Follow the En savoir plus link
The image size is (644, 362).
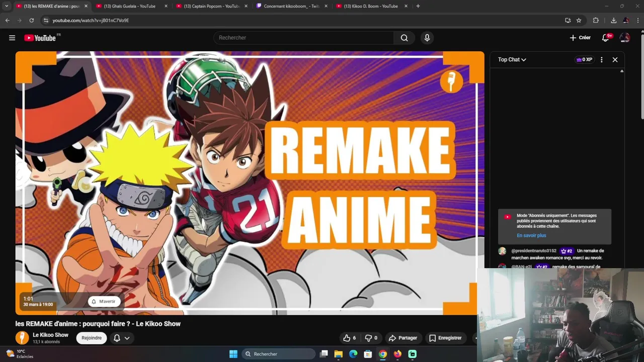coord(531,235)
